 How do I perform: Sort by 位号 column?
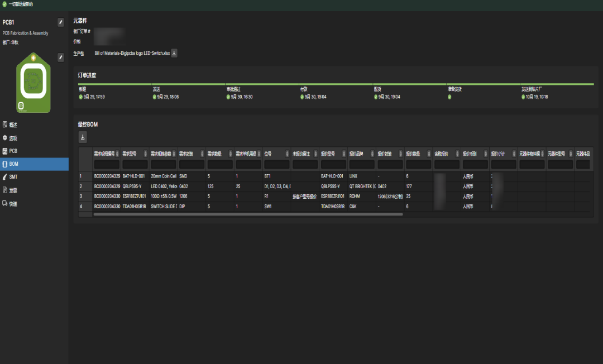click(x=288, y=154)
